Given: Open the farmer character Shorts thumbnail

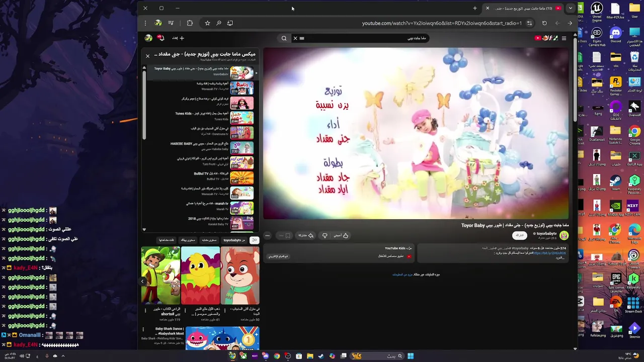Looking at the screenshot, I should point(161,276).
